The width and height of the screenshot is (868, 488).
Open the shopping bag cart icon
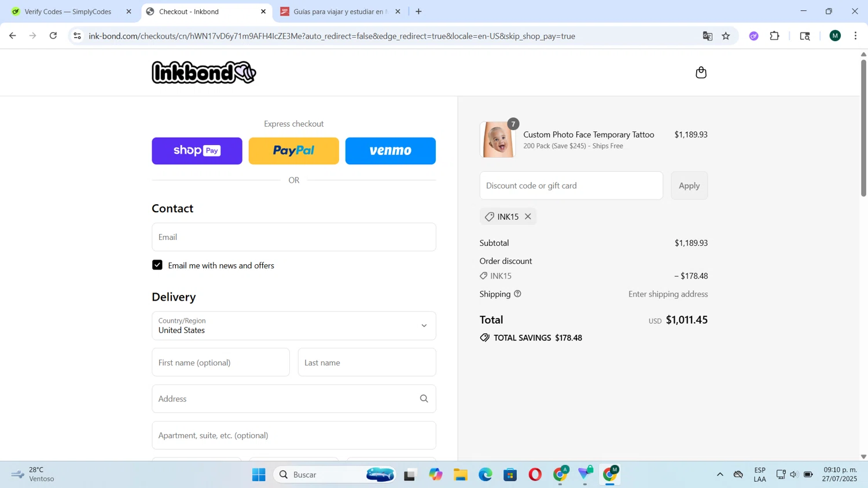[701, 72]
